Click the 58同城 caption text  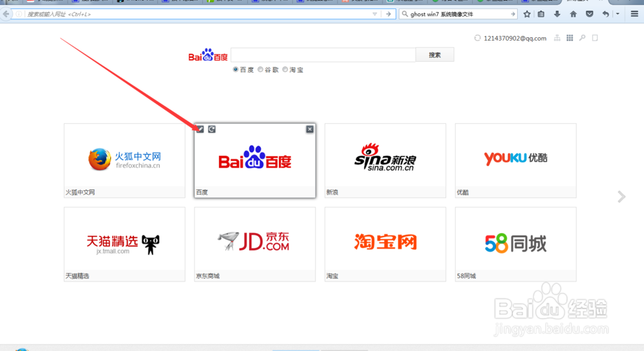[x=466, y=276]
